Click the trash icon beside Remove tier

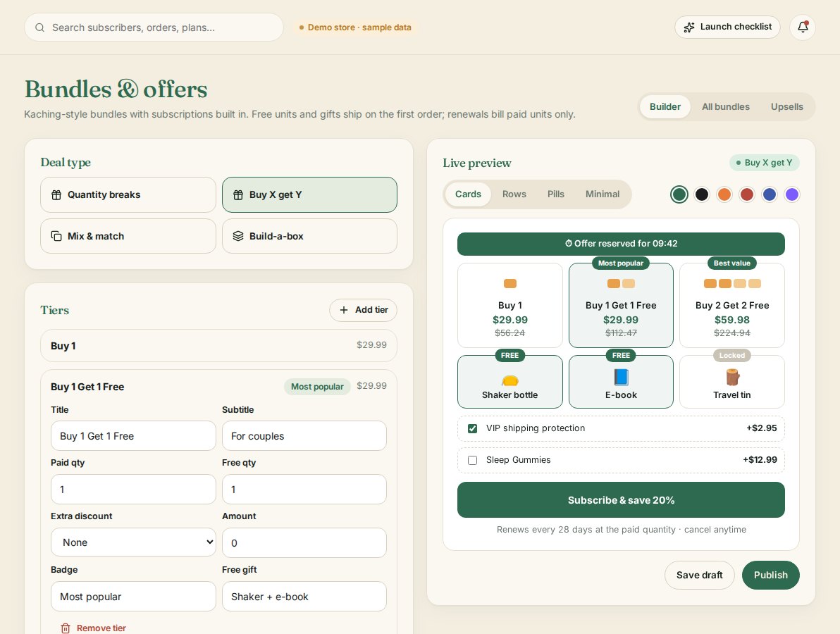coord(66,628)
